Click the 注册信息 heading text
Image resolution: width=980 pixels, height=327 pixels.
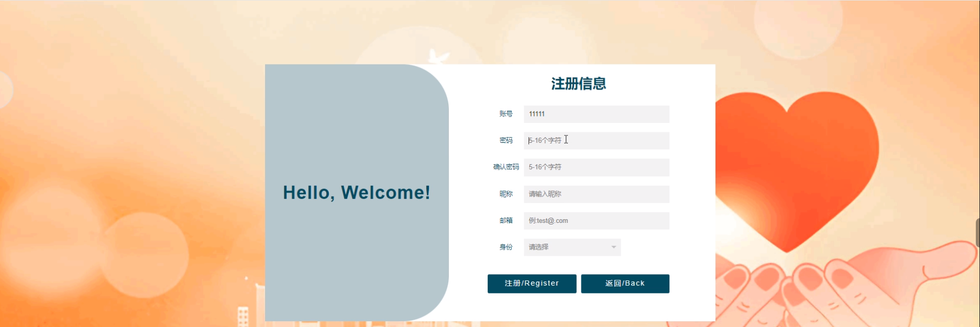pos(578,84)
